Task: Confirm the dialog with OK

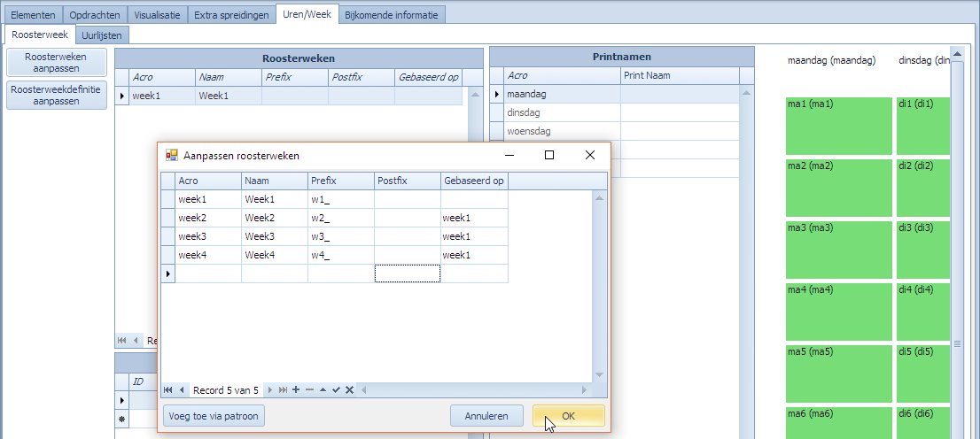Action: click(569, 415)
